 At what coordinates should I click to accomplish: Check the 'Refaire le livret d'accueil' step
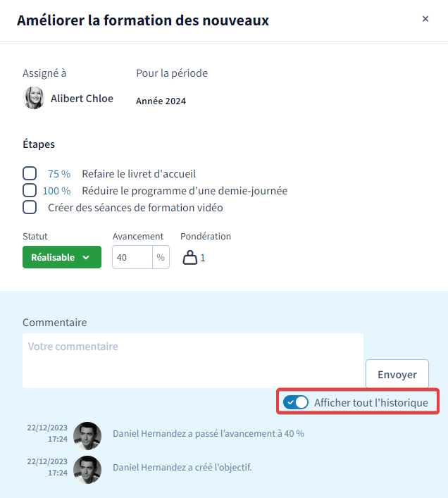(x=30, y=173)
